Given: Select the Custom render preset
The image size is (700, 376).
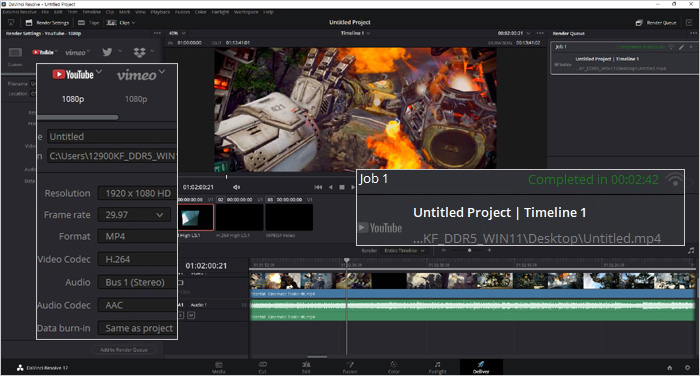Looking at the screenshot, I should [15, 56].
